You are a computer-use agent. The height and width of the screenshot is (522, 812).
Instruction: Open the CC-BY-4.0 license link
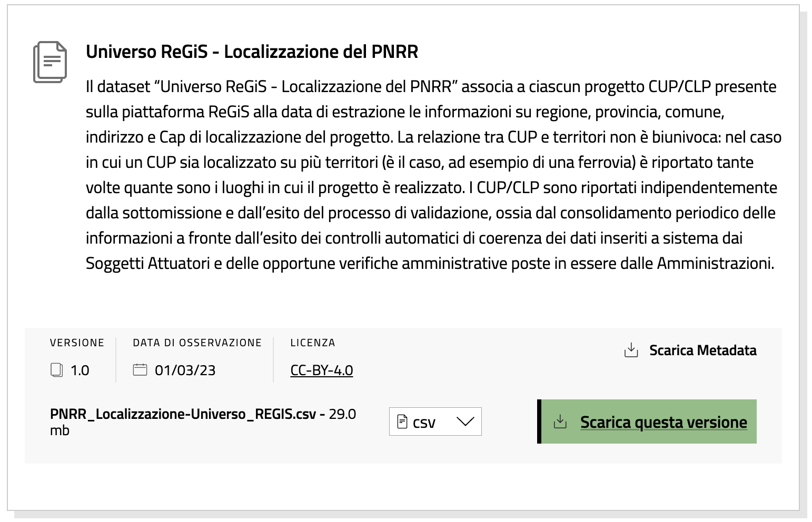[x=322, y=370]
